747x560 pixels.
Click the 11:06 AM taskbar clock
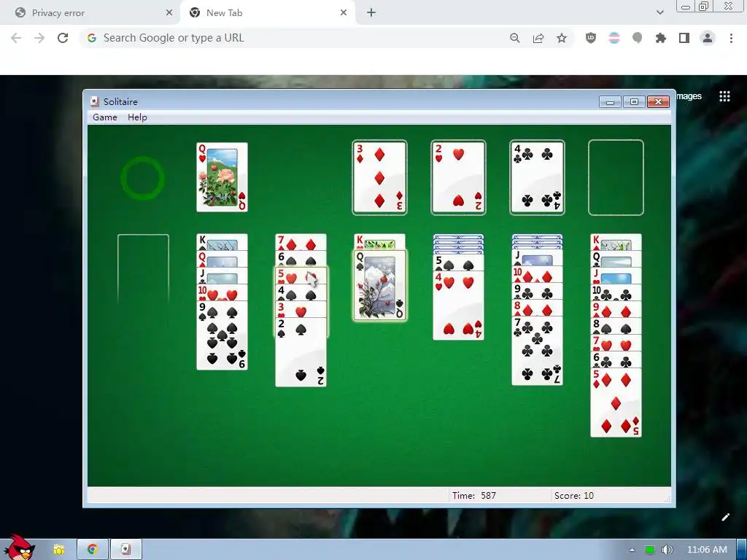707,550
